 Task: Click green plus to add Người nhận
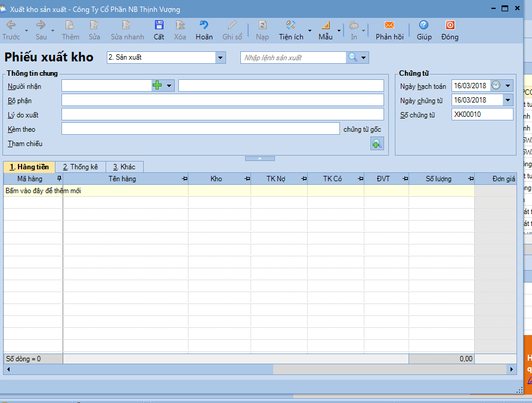157,85
